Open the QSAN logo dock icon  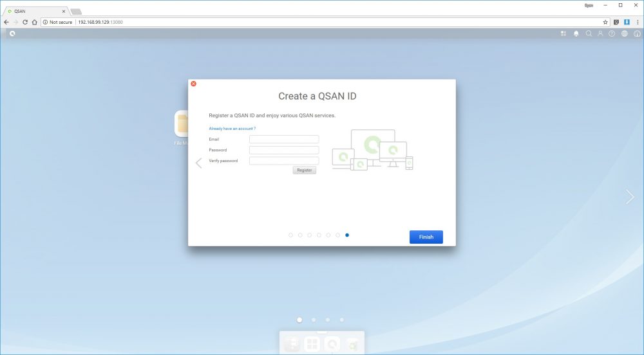tap(332, 344)
